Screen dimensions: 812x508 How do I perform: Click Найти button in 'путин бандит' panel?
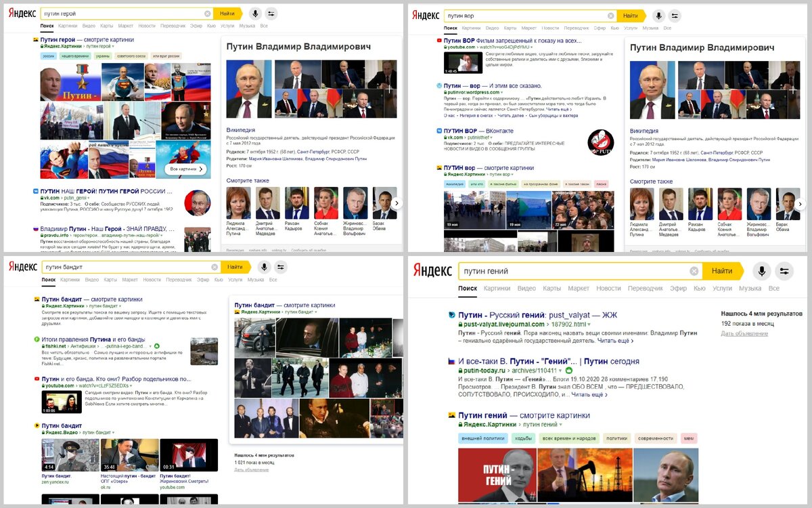click(235, 267)
